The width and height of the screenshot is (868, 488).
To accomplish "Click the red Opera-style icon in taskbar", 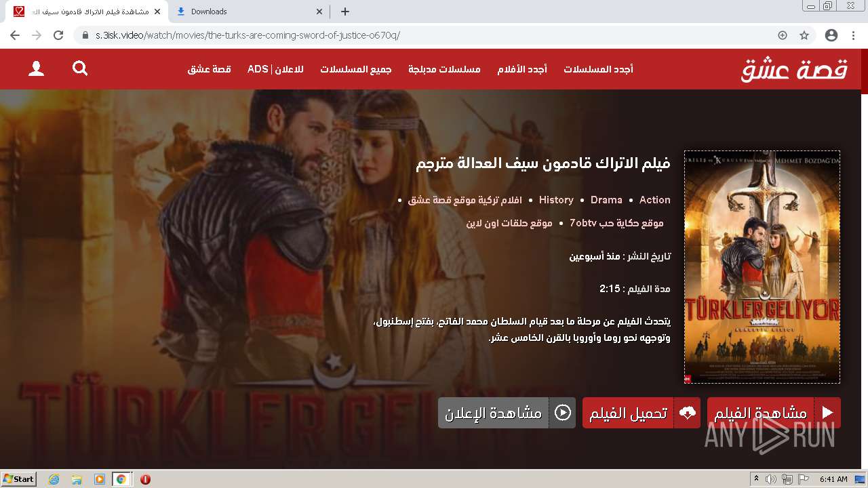I will coord(145,479).
